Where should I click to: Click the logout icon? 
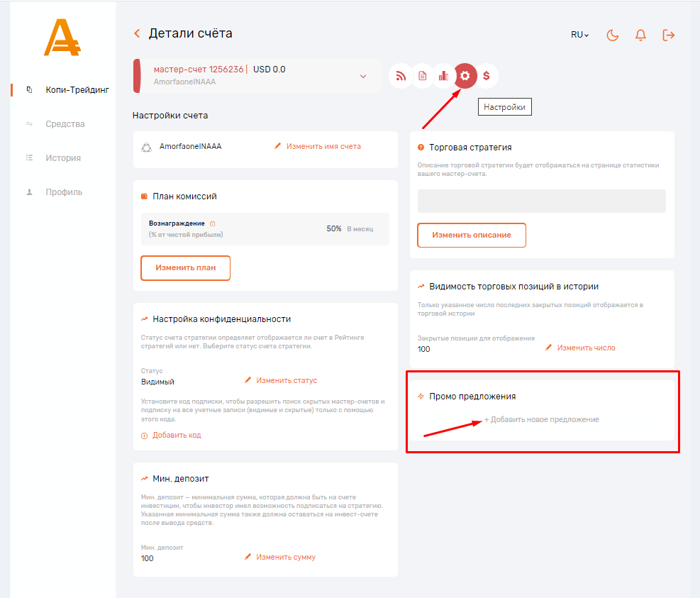pos(668,35)
